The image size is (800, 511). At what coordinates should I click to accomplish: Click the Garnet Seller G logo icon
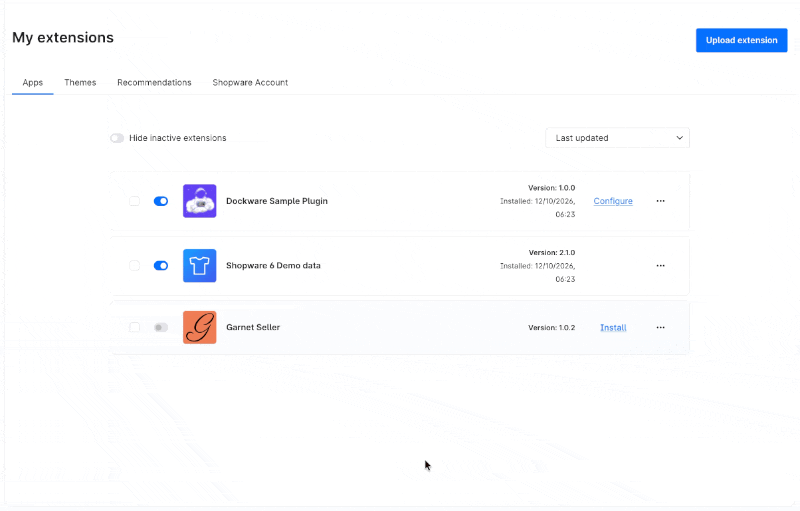pyautogui.click(x=199, y=327)
